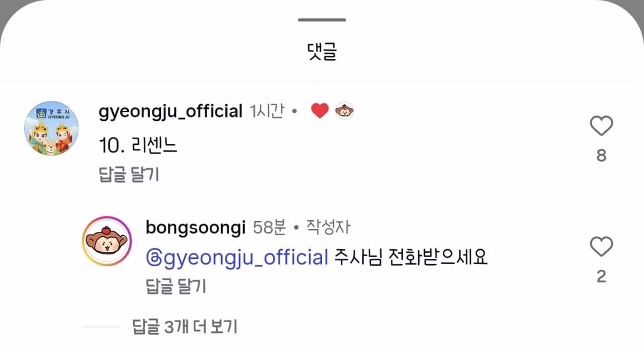Viewport: 644px width, 349px height.
Task: Expand 답글 3개 더 보기 replies
Action: 185,326
